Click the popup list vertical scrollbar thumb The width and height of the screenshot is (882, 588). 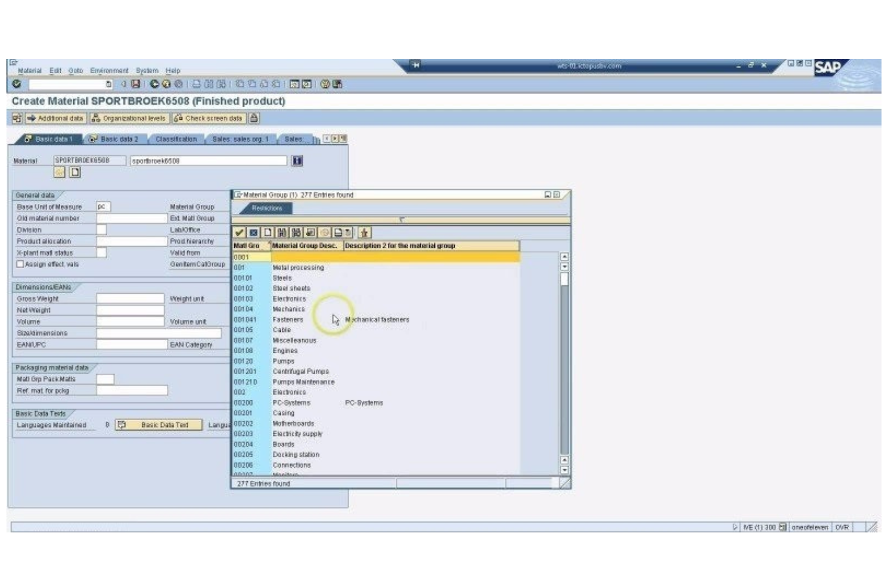tap(564, 279)
